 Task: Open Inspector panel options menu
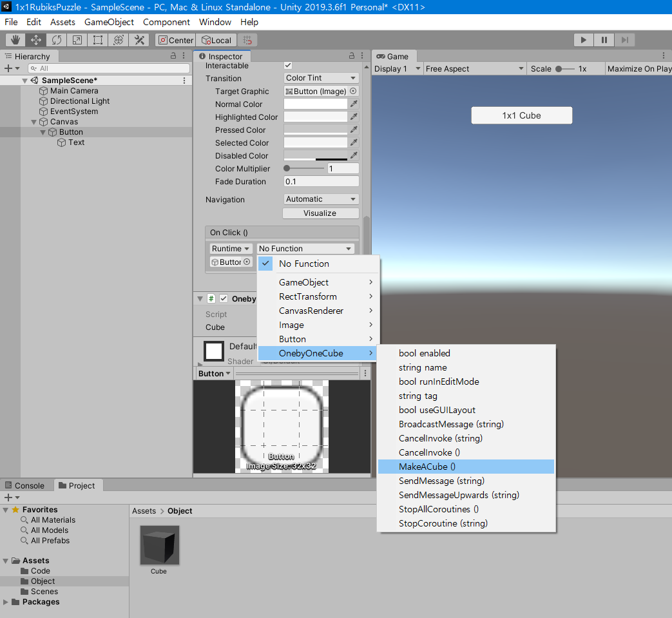point(362,55)
